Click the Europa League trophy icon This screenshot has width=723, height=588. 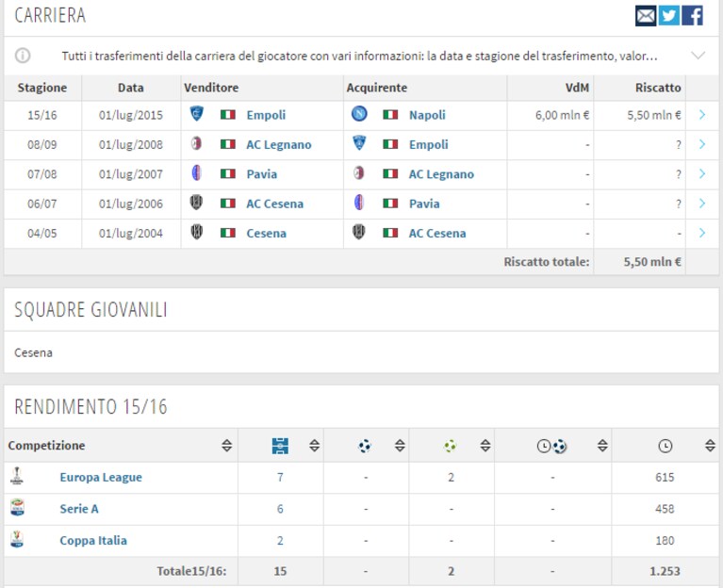17,476
